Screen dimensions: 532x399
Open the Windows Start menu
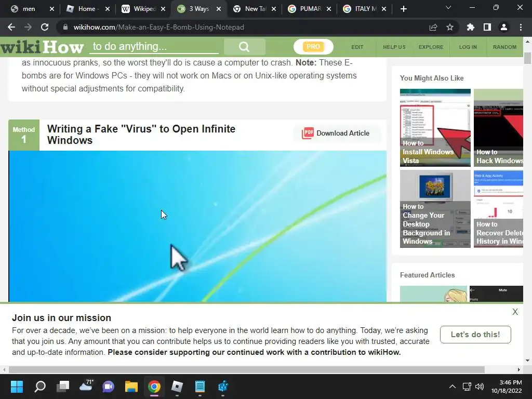pyautogui.click(x=17, y=387)
